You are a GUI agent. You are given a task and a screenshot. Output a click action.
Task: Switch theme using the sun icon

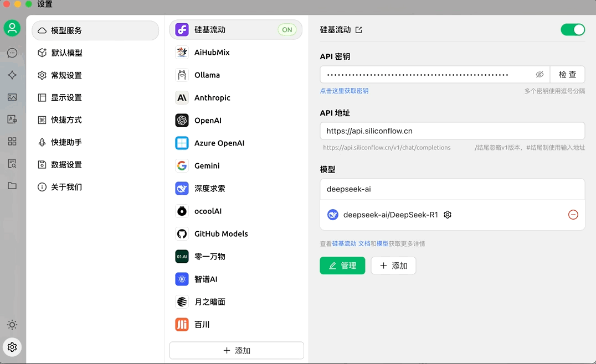click(12, 325)
